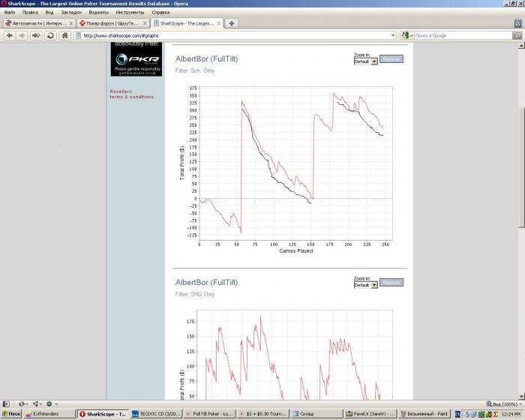Open Exthimorders taskbar item
Screen dimensions: 525x420
pyautogui.click(x=49, y=414)
